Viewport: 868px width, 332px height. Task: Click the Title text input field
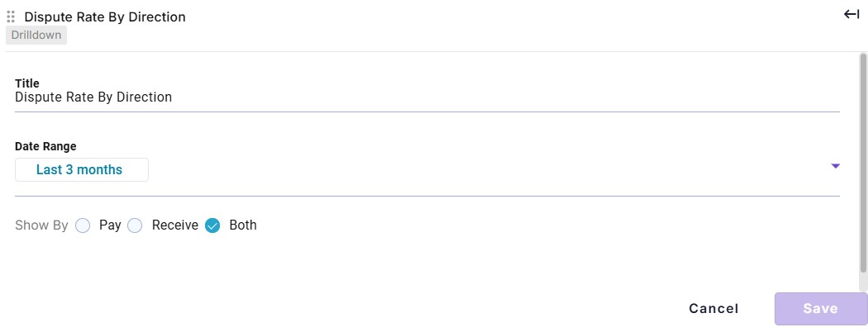click(x=427, y=97)
